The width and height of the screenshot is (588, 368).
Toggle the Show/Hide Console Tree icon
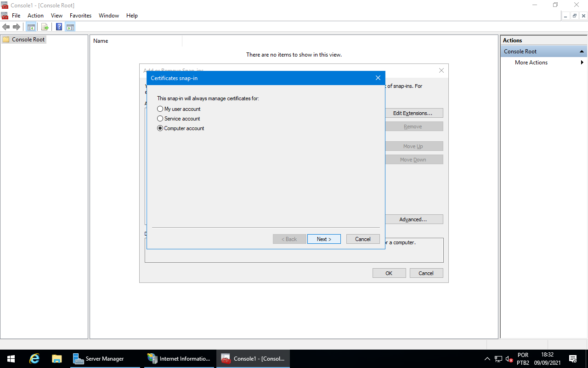31,26
